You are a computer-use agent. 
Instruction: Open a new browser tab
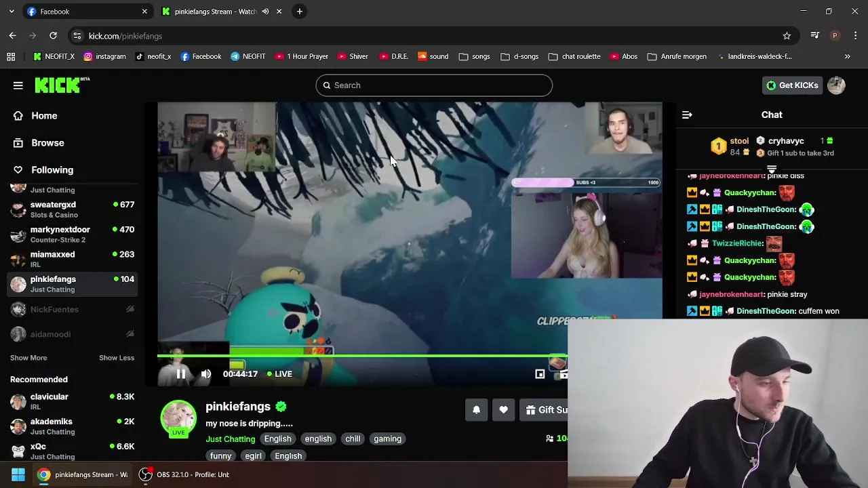coord(299,12)
